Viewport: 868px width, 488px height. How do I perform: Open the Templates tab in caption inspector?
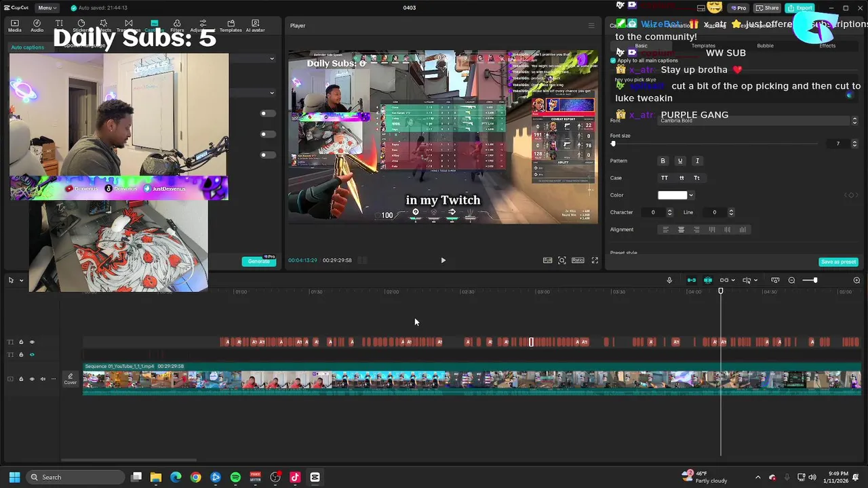[703, 45]
